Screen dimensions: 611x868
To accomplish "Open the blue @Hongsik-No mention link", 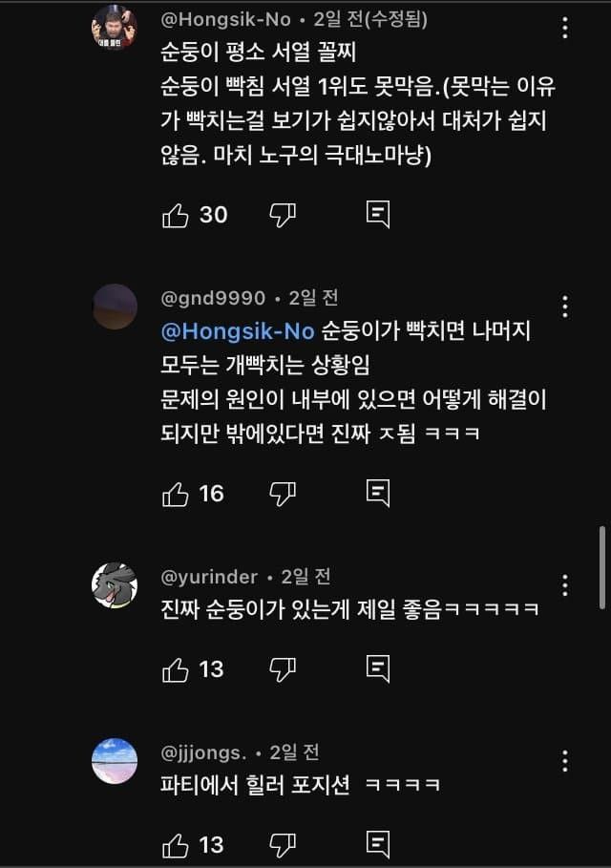I will point(237,331).
